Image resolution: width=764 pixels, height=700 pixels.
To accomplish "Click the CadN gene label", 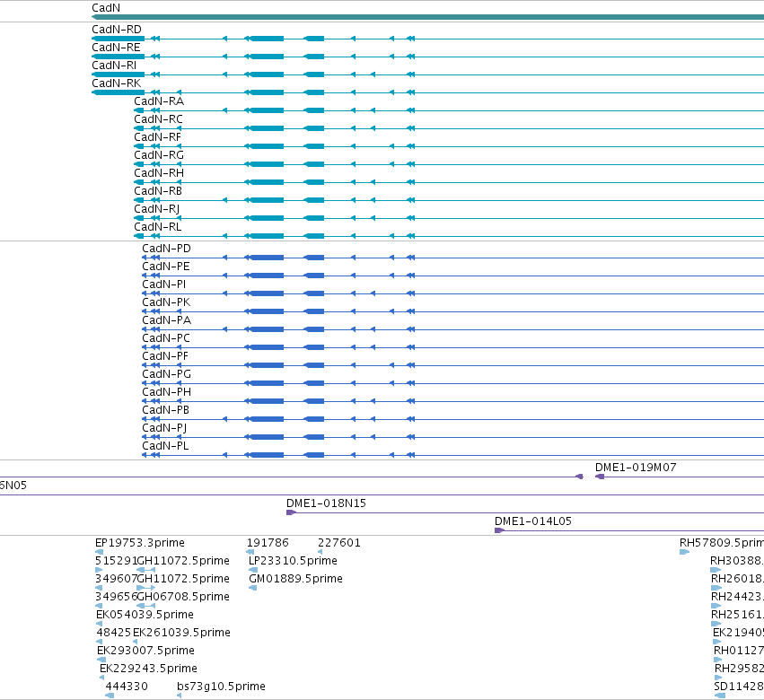I will coord(106,8).
